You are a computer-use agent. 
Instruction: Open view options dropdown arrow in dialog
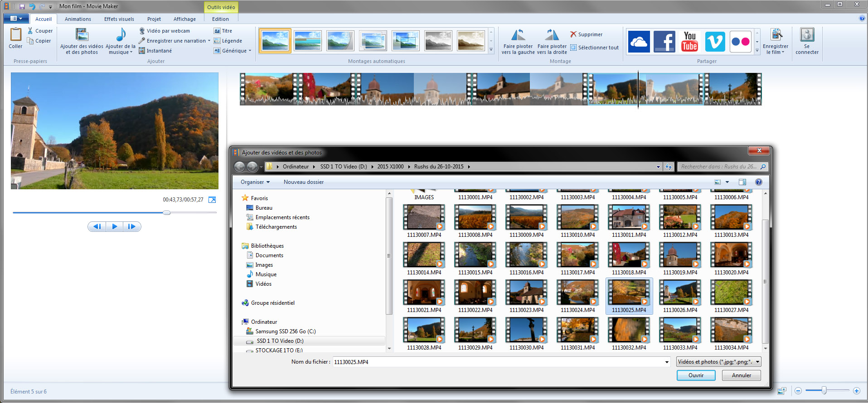[727, 182]
